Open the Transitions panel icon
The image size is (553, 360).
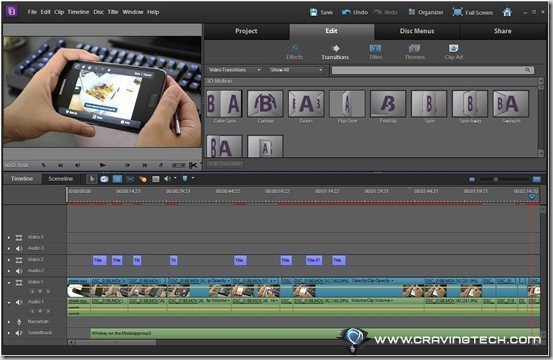click(x=335, y=51)
